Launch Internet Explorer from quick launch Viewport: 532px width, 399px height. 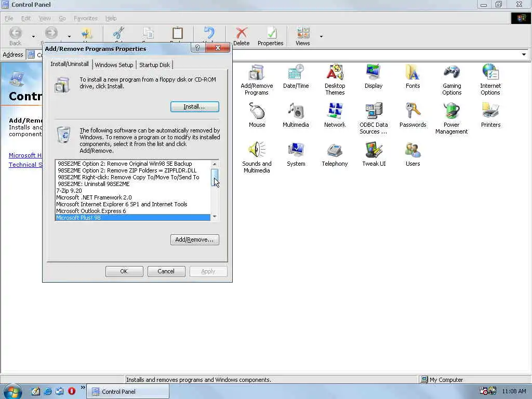click(48, 391)
